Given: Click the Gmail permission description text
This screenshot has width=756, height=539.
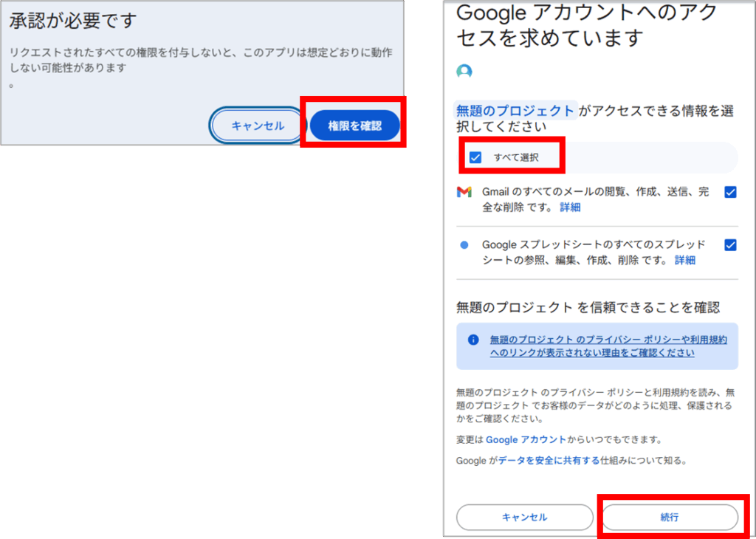Looking at the screenshot, I should [594, 192].
